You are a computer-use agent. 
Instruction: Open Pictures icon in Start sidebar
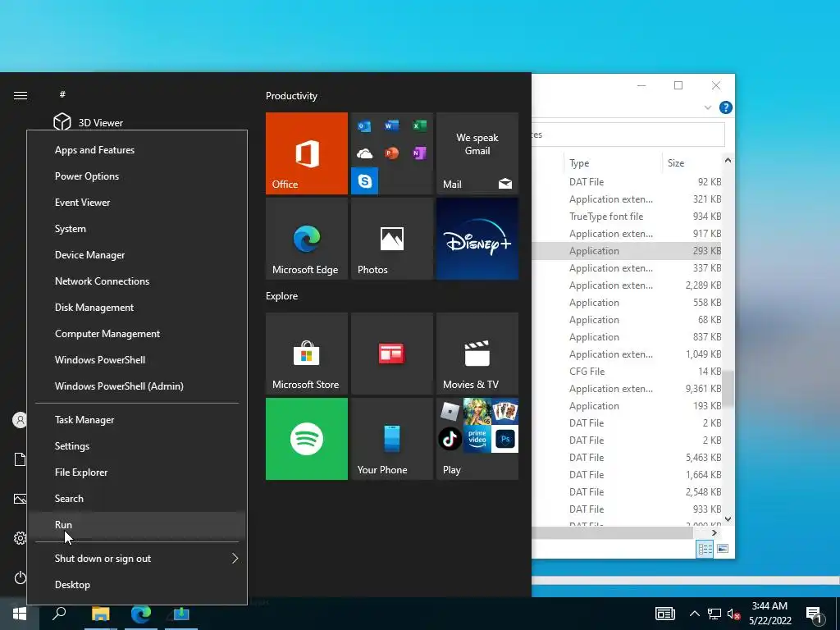point(20,499)
